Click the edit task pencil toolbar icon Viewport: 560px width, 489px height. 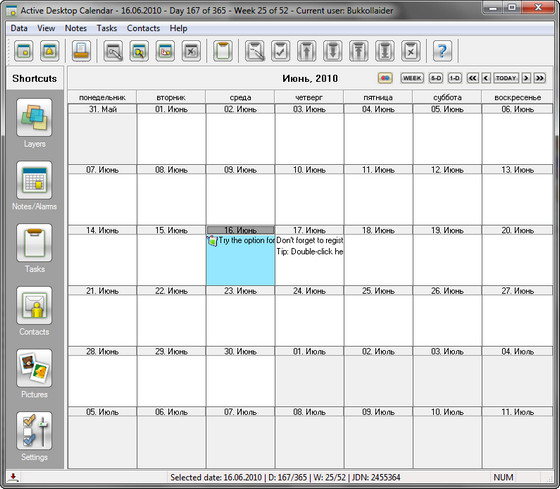(255, 51)
